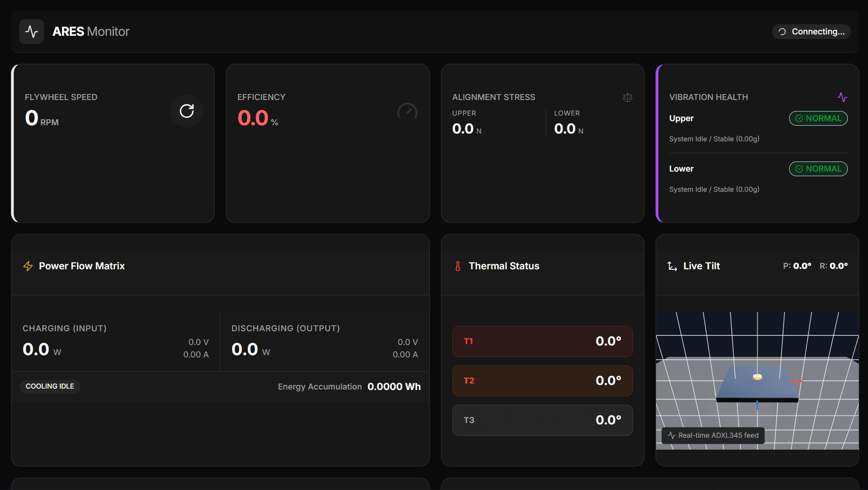Click the Live Tilt axis icon
The height and width of the screenshot is (490, 868).
tap(672, 266)
